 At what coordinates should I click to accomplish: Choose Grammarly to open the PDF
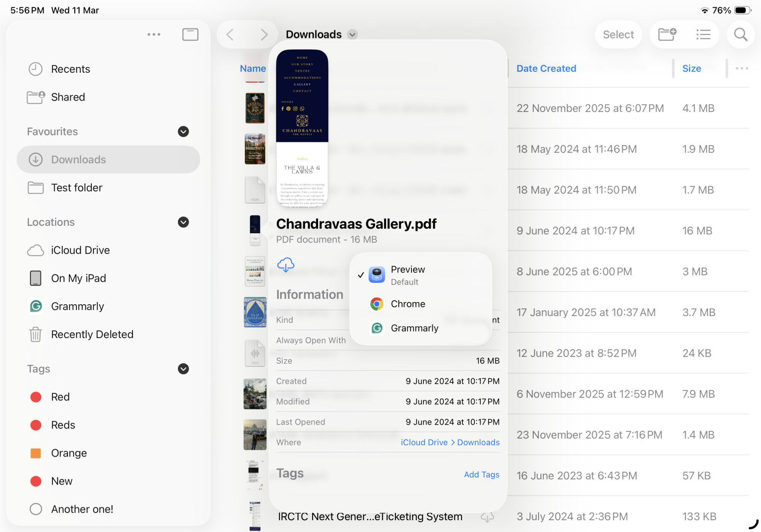(415, 328)
